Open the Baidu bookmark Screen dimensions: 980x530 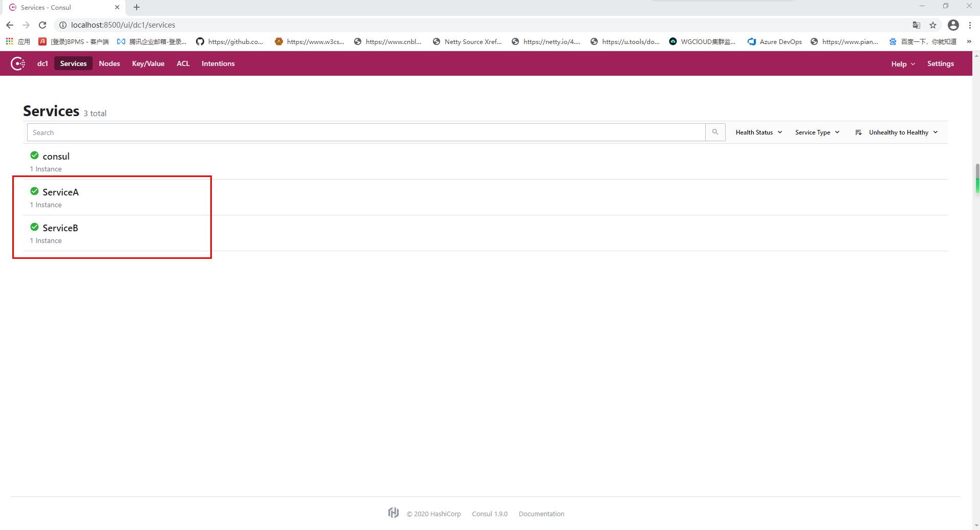[923, 41]
